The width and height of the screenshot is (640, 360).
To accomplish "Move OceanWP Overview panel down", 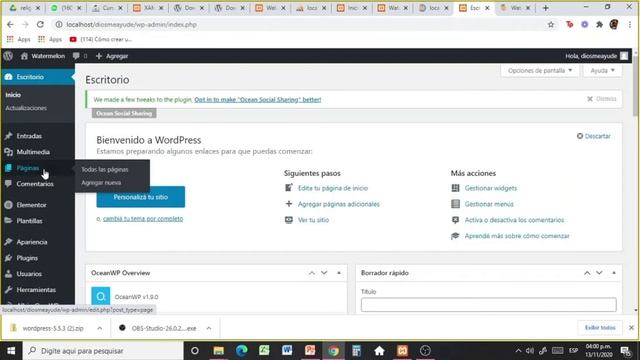I will click(x=324, y=273).
